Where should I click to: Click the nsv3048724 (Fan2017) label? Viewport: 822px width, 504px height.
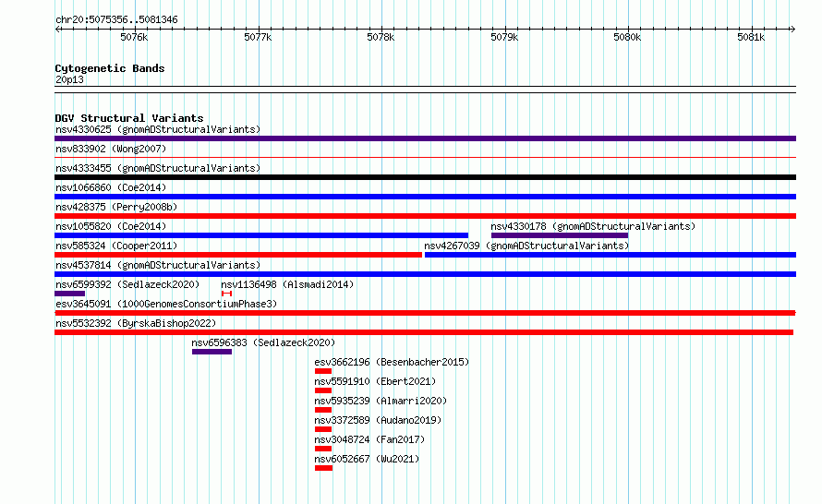[x=369, y=439]
